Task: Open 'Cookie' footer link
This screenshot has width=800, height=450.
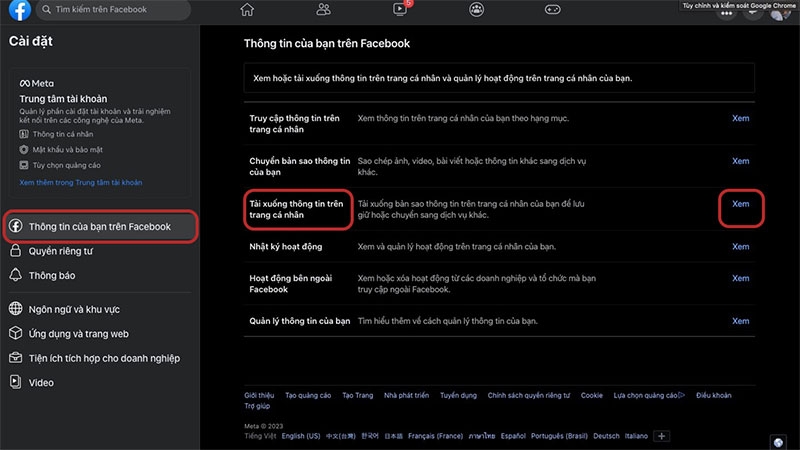Action: coord(592,395)
